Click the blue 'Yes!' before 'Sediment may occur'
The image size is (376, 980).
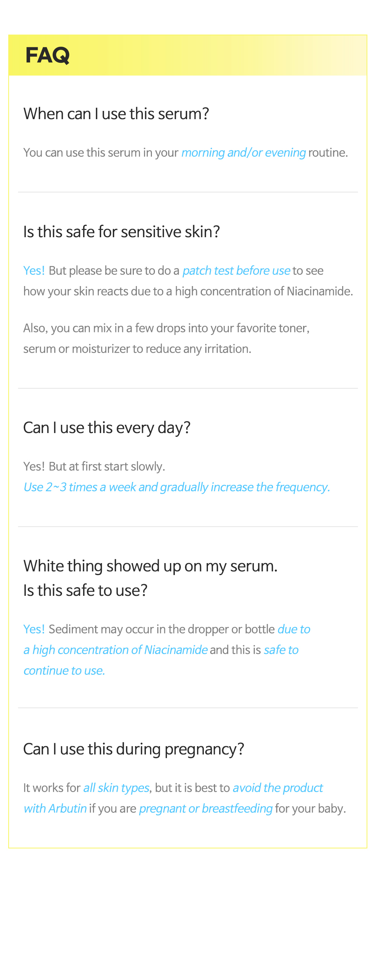(x=34, y=629)
